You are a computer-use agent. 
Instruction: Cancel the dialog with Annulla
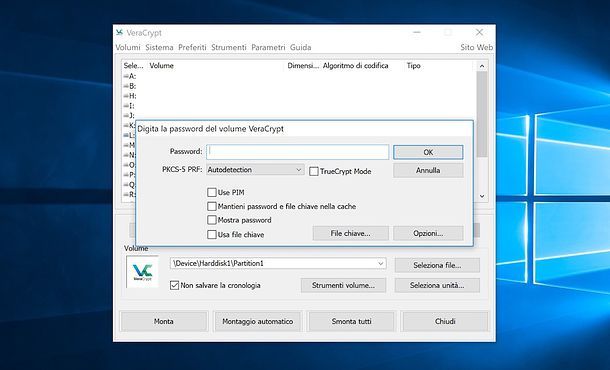point(428,170)
